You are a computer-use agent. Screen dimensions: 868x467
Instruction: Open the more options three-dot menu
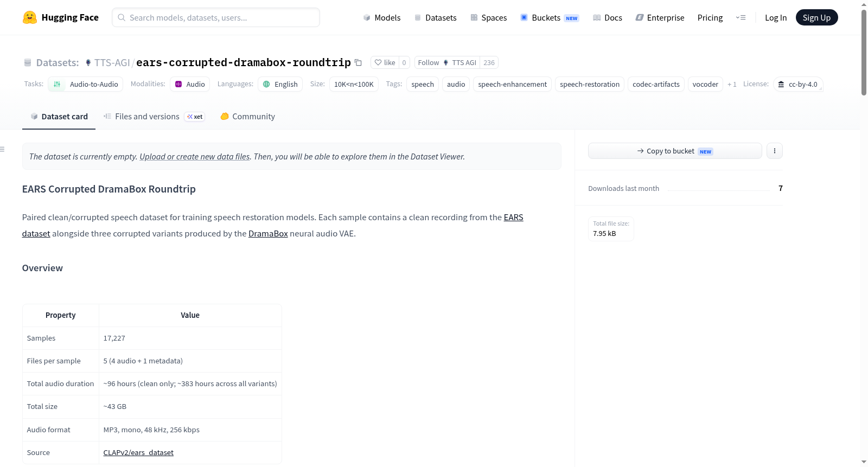[775, 151]
